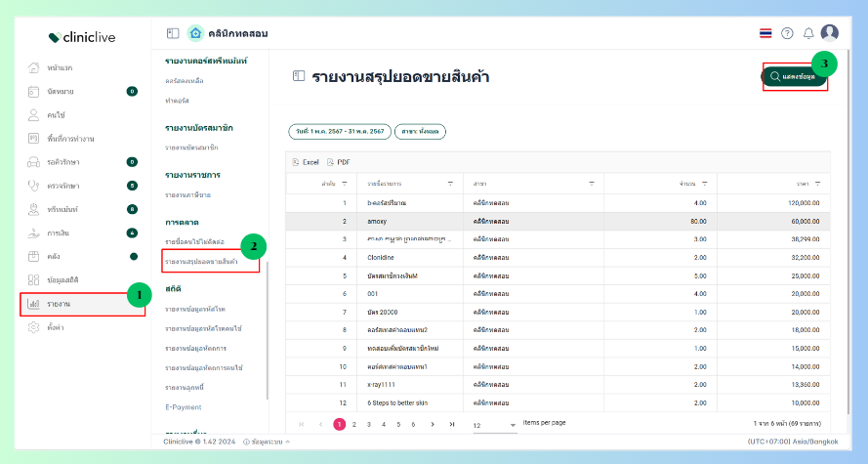Open the Thai flag language selector
The width and height of the screenshot is (868, 464).
[x=765, y=33]
